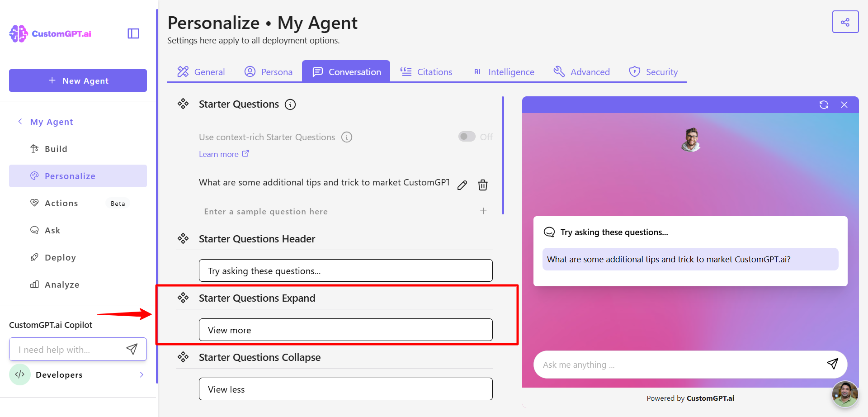
Task: Send the Copilot help message
Action: click(132, 349)
